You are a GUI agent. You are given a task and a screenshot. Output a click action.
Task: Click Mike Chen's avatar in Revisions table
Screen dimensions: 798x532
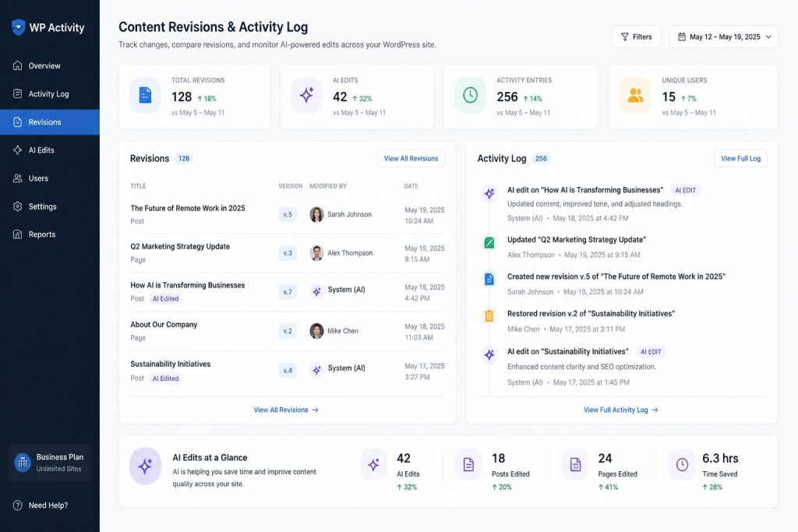tap(316, 330)
